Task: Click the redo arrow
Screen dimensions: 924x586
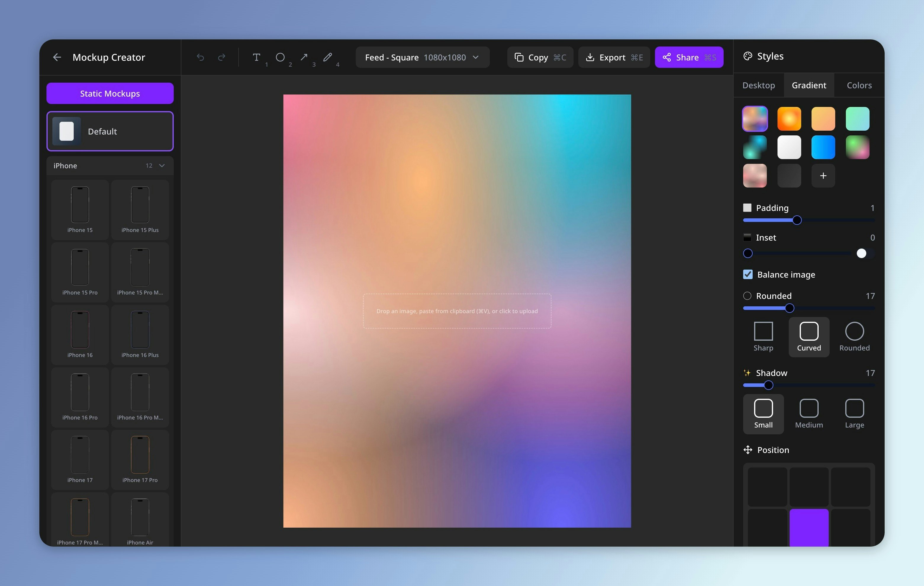Action: click(222, 57)
